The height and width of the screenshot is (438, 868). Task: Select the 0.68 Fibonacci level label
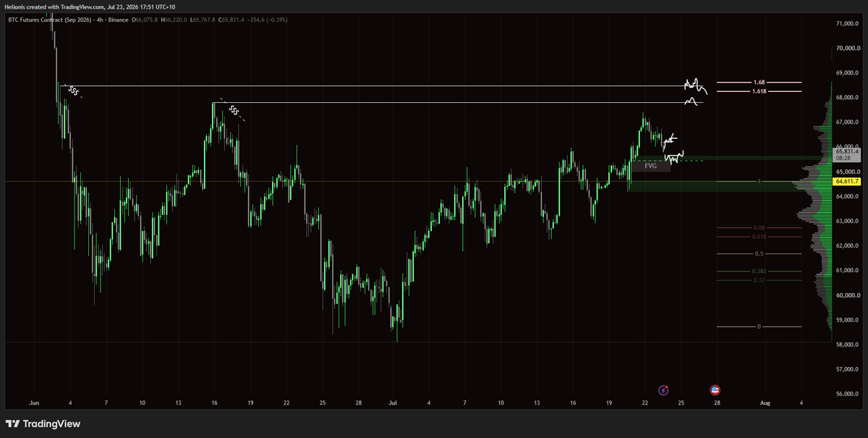pos(759,227)
